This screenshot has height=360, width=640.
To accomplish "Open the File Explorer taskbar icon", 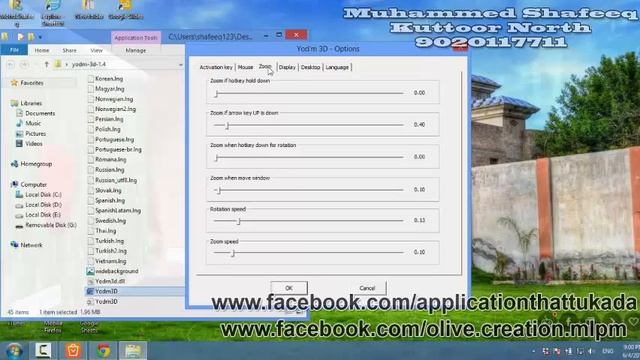I will click(133, 351).
